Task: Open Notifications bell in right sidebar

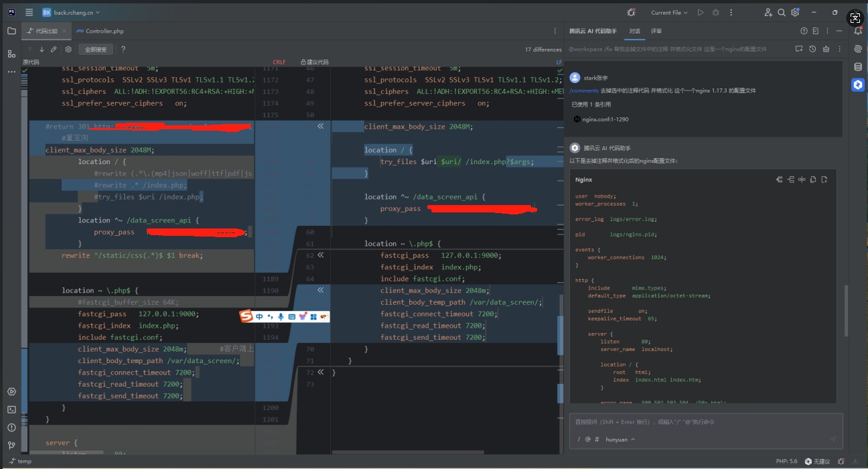Action: pos(858,31)
